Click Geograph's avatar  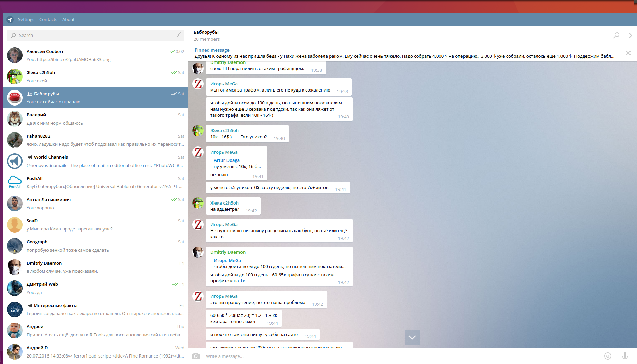[15, 246]
